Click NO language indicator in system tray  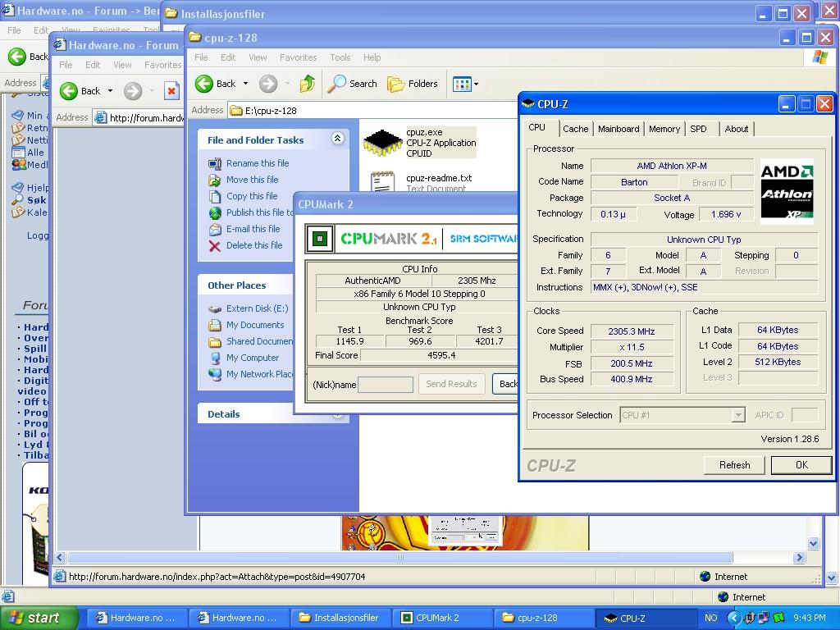pyautogui.click(x=711, y=618)
